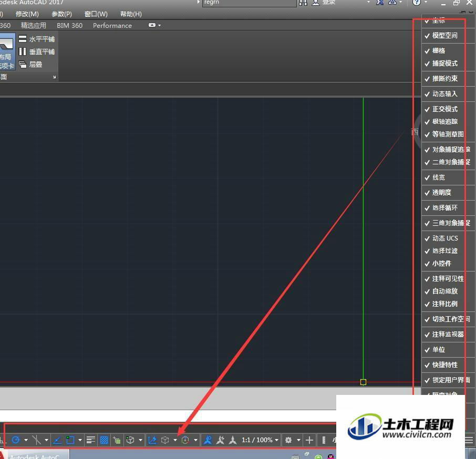Switch to the BIM 360 ribbon tab
This screenshot has width=476, height=459.
(69, 26)
